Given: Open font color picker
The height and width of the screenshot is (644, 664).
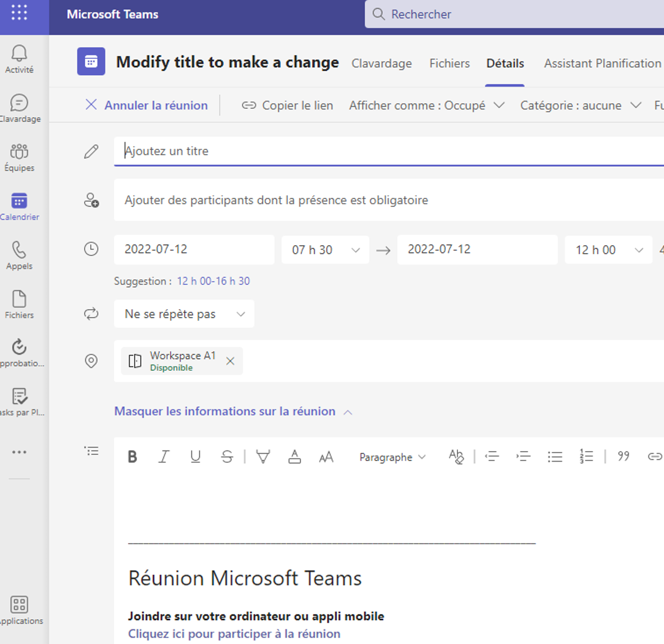Looking at the screenshot, I should tap(294, 457).
